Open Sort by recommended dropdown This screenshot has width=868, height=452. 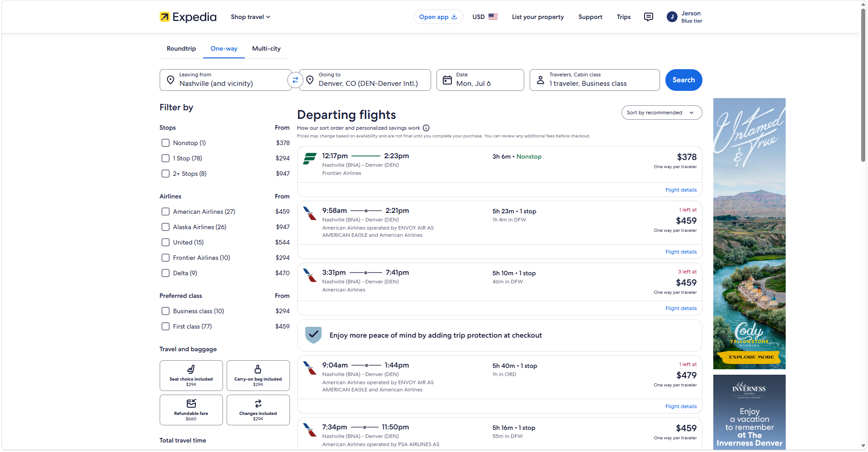(x=661, y=113)
